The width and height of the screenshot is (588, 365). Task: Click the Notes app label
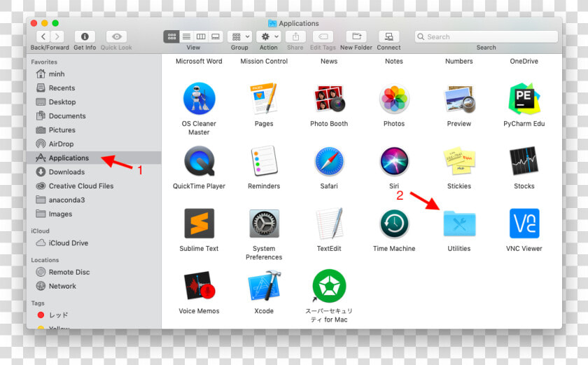[394, 61]
